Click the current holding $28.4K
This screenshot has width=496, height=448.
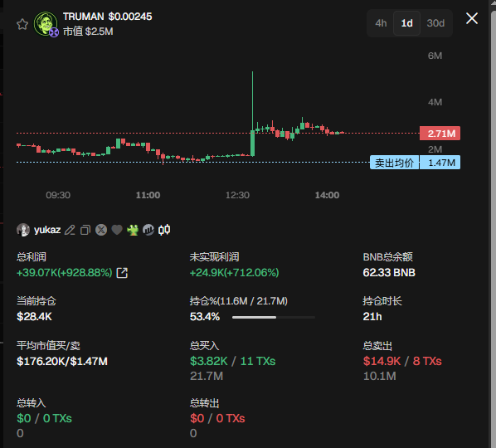(34, 316)
